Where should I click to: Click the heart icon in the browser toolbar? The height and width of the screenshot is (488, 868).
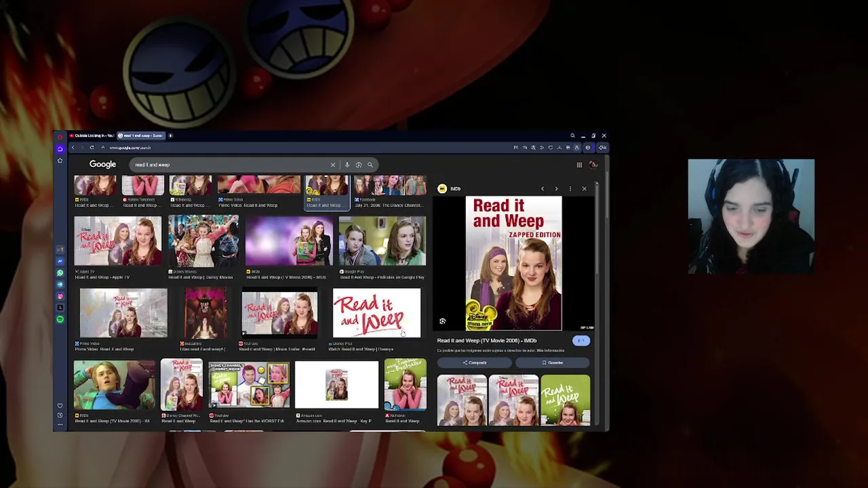tap(551, 148)
